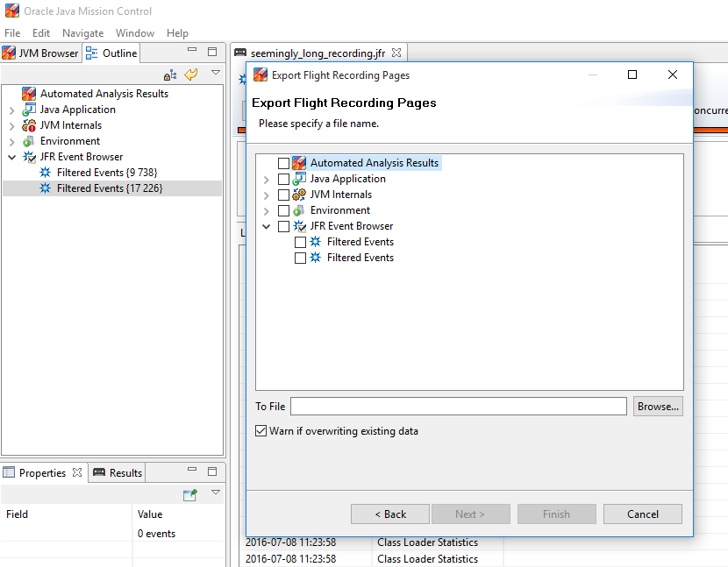Click the Environment icon in Outline tree
Screen dimensions: 728x567
[29, 141]
